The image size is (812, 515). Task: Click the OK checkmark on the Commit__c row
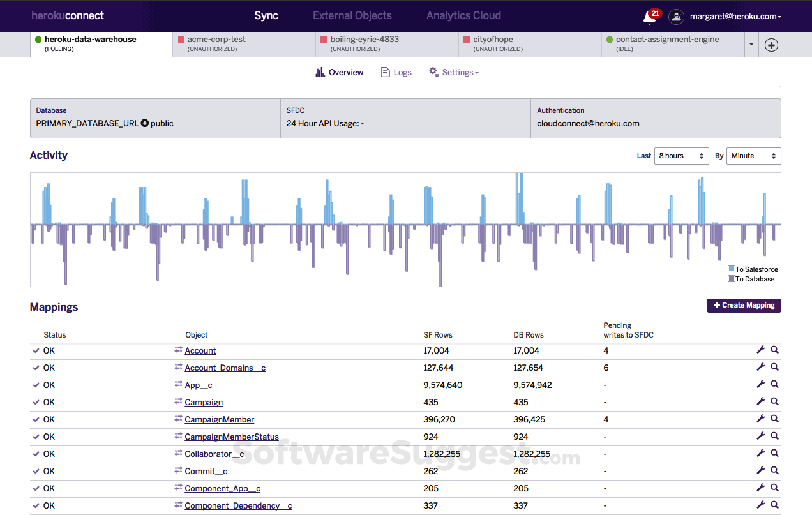point(36,470)
